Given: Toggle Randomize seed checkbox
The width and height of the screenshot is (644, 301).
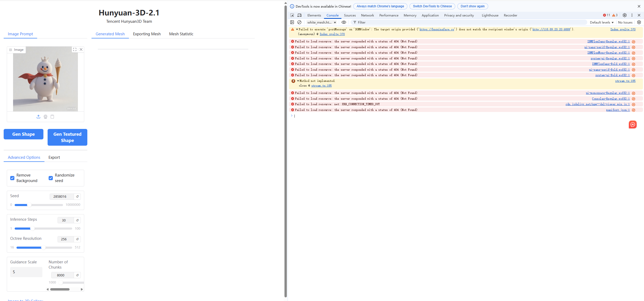Looking at the screenshot, I should point(51,178).
